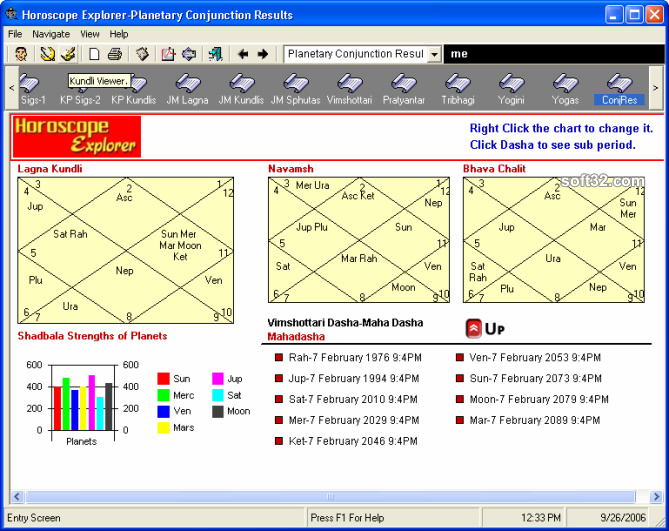
Task: Open the page selector dropdown arrow
Action: pos(434,55)
